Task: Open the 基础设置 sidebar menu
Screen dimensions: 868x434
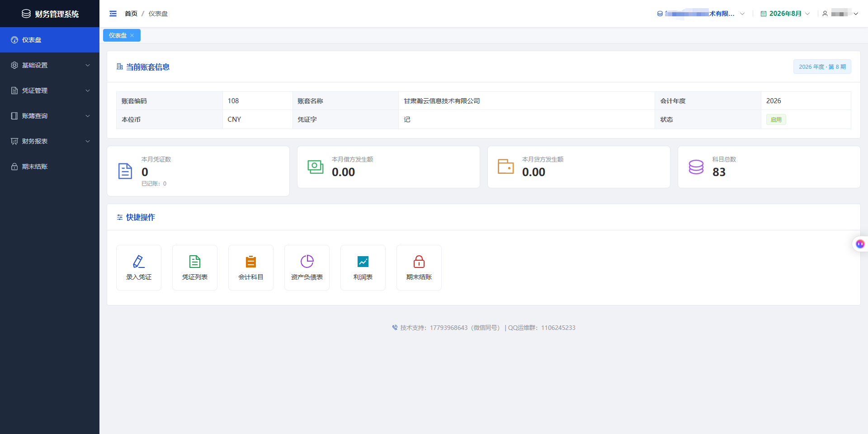Action: click(x=50, y=65)
